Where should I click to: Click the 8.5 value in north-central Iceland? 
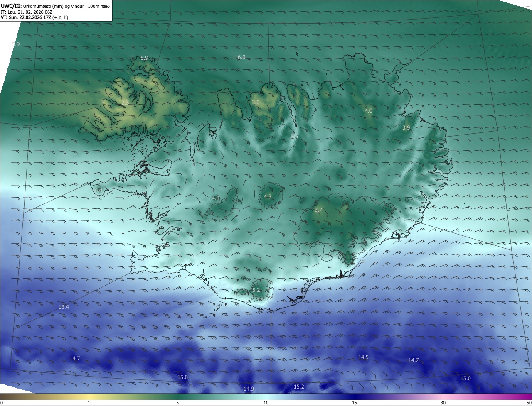click(294, 137)
